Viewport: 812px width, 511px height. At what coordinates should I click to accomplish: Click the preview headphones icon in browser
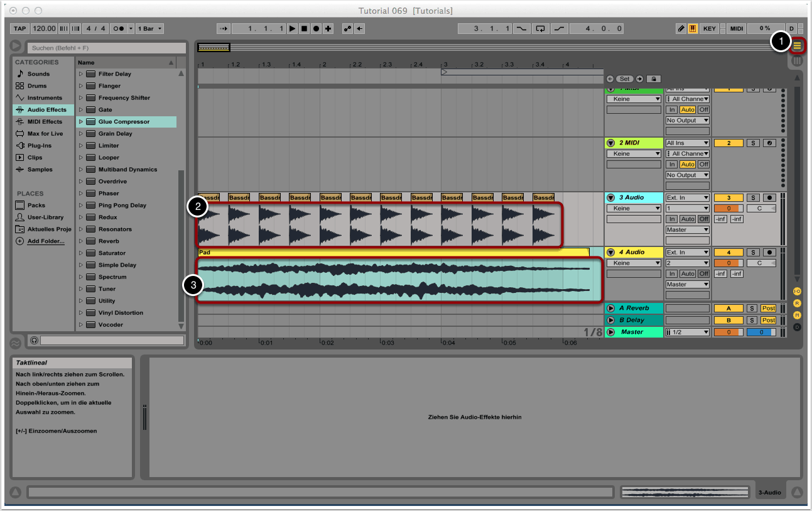coord(34,340)
